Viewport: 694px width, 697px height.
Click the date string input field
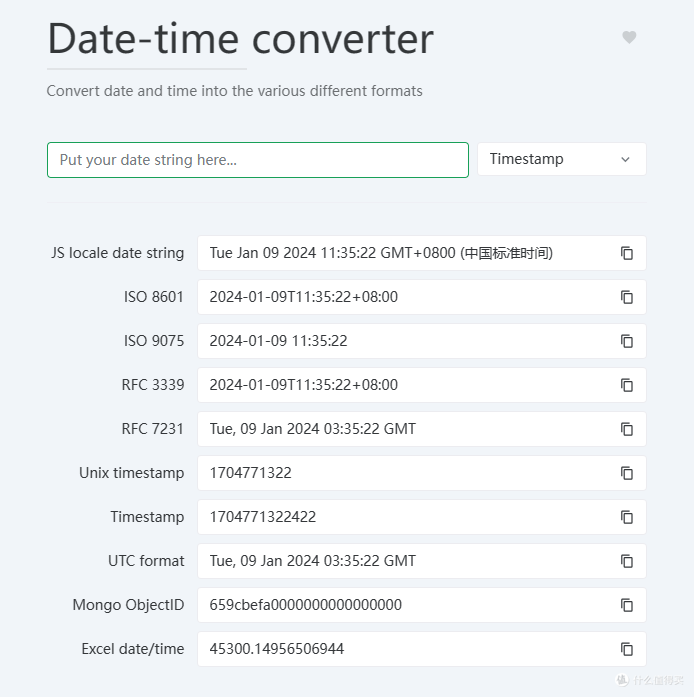257,160
